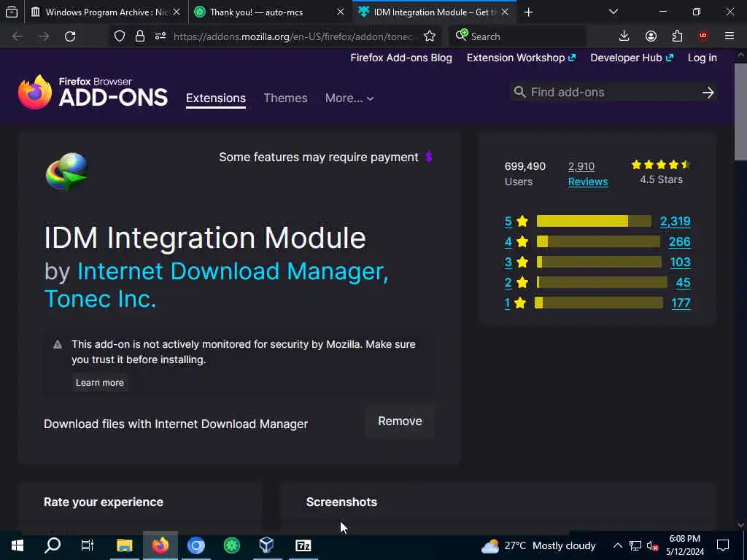Click Log in
Image resolution: width=747 pixels, height=560 pixels.
703,58
